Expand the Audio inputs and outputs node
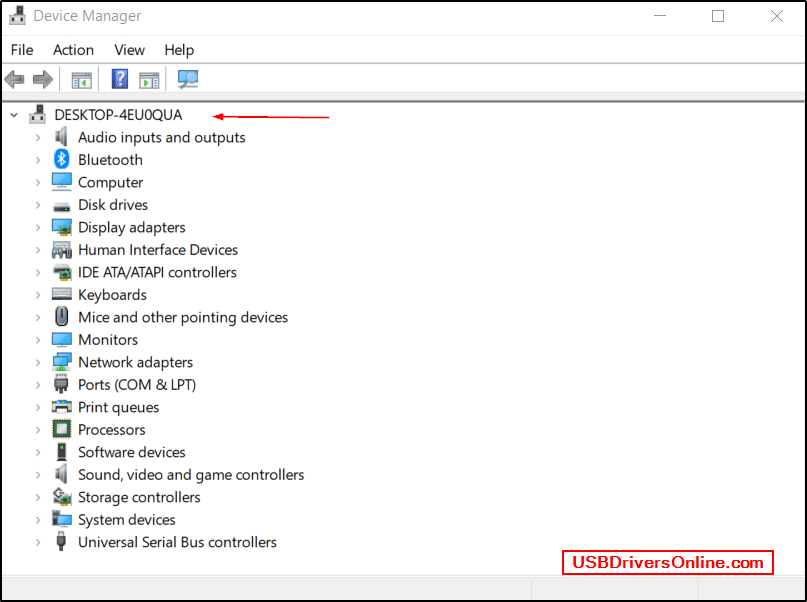 tap(38, 138)
